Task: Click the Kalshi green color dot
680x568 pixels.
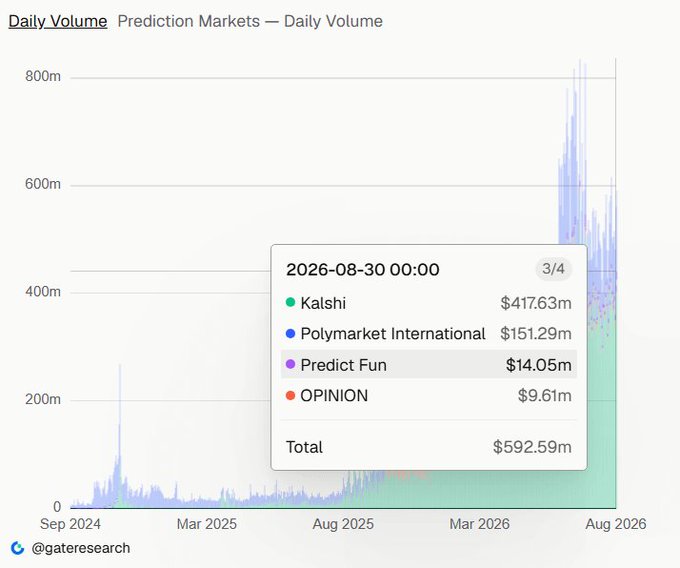Action: [291, 302]
